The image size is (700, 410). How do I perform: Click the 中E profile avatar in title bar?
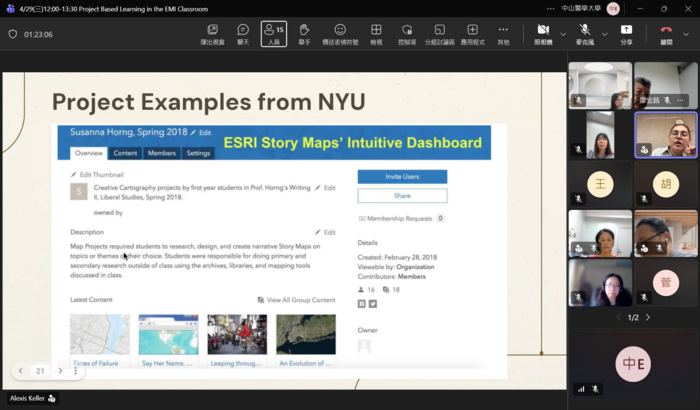pos(613,8)
